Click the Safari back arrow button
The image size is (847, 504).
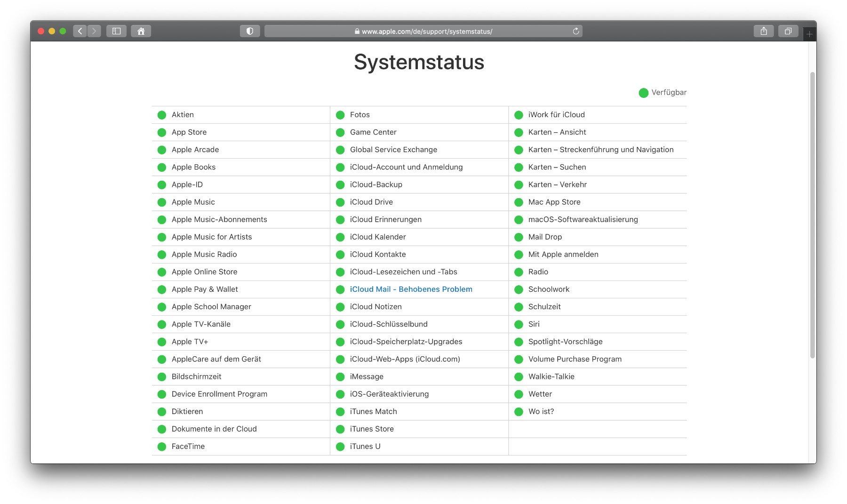coord(80,31)
